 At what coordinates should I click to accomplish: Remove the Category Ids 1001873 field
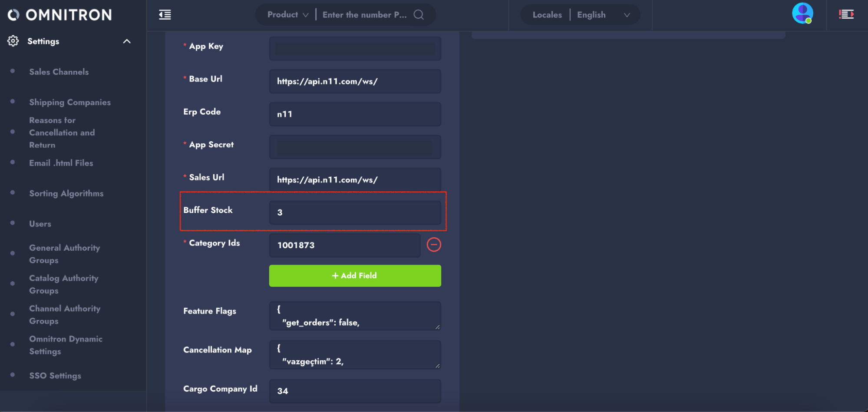point(433,245)
